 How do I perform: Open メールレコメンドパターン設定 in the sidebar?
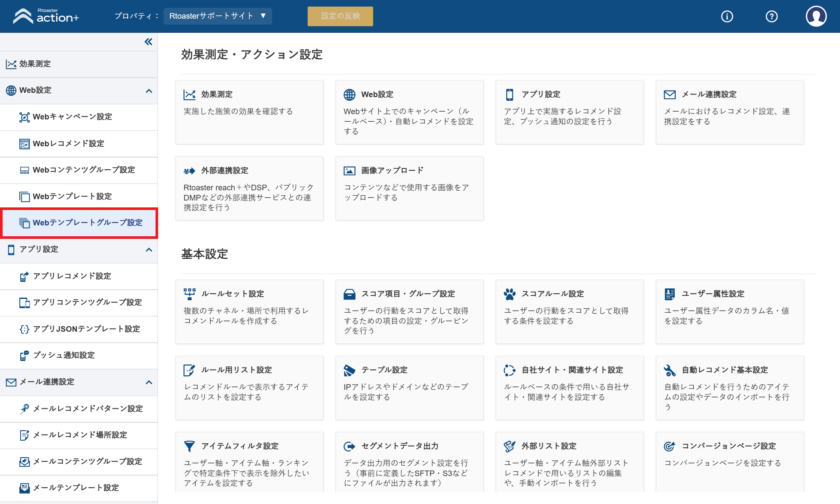pos(79,409)
